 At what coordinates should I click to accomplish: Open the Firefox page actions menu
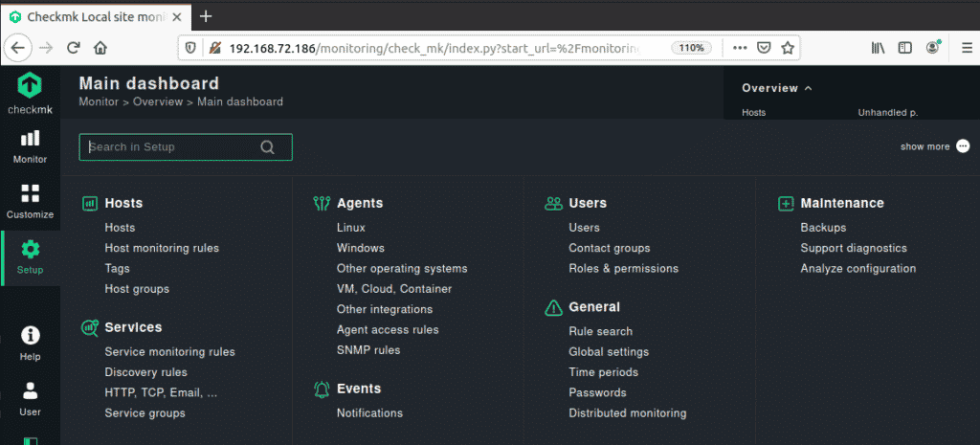[x=740, y=47]
